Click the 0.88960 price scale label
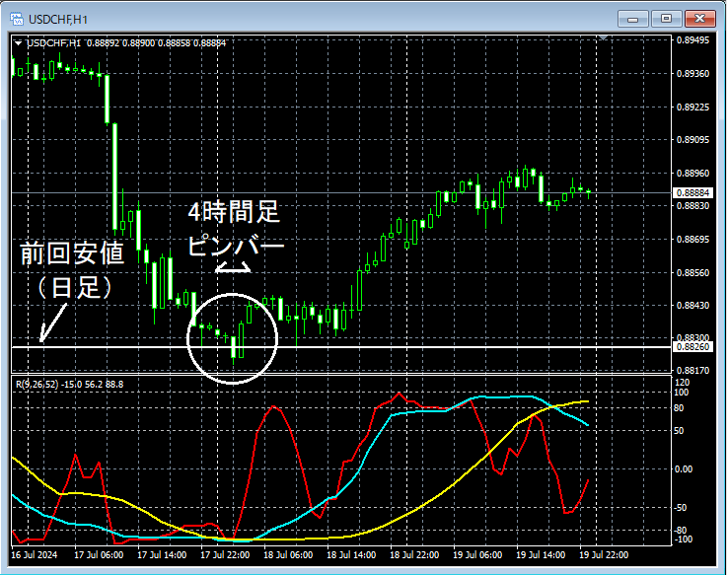The height and width of the screenshot is (575, 728). [692, 174]
